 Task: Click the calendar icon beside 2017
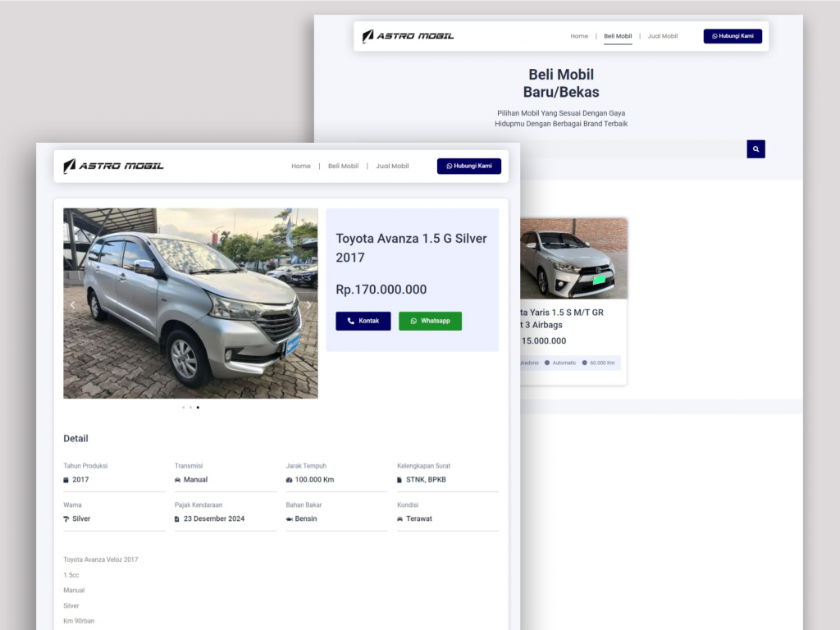point(66,480)
